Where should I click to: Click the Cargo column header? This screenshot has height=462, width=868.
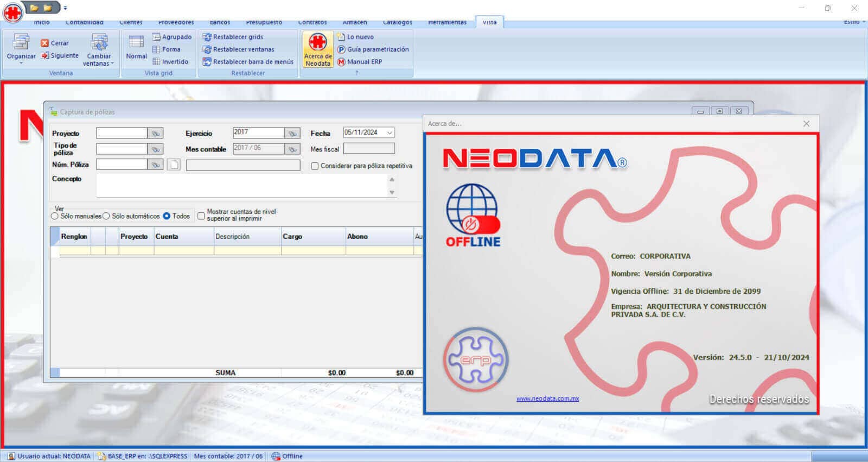point(314,236)
